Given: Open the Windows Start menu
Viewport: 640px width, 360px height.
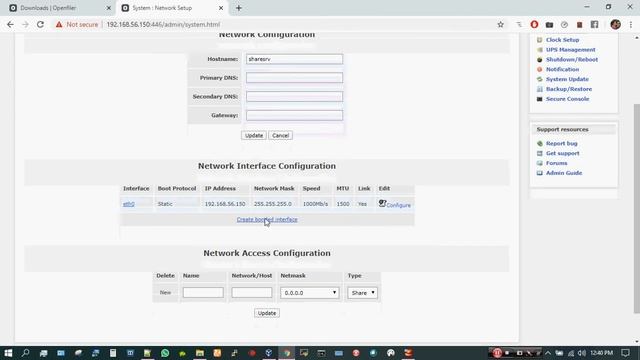Looking at the screenshot, I should coord(8,353).
